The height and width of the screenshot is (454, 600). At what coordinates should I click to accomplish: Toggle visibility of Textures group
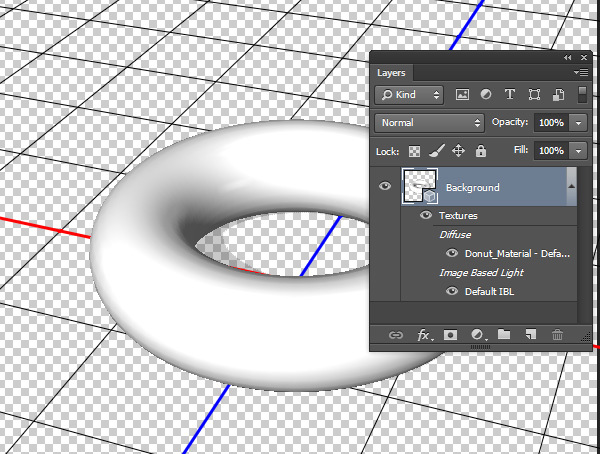(x=426, y=215)
